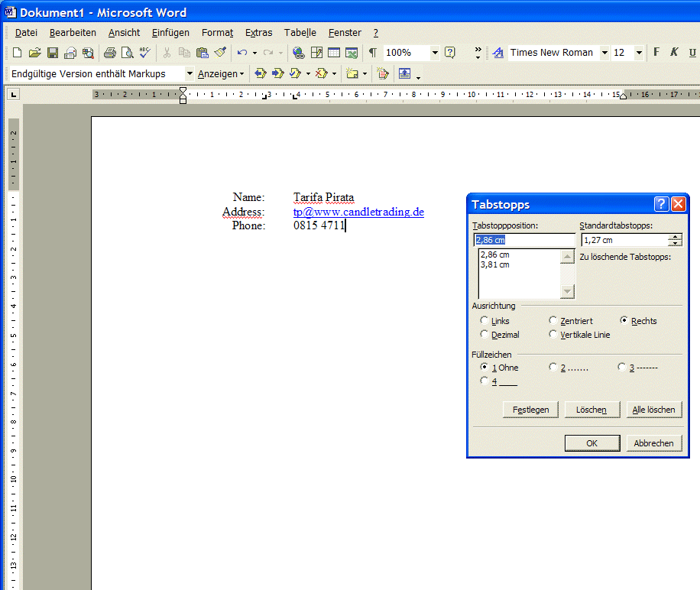Open a file with the folder icon
Viewport: 700px width, 590px height.
34,53
